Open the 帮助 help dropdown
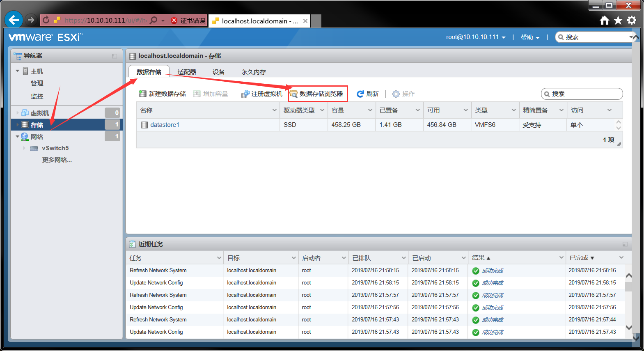 tap(530, 37)
